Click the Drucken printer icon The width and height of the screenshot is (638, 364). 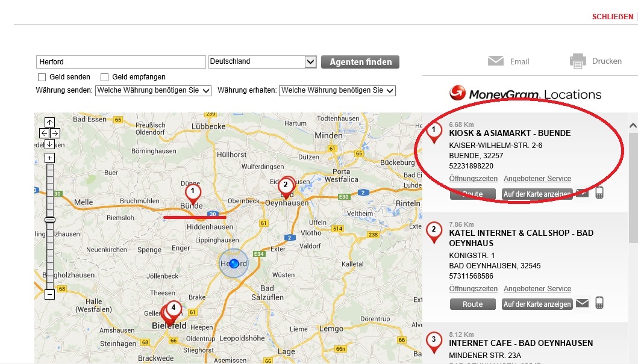tap(578, 61)
